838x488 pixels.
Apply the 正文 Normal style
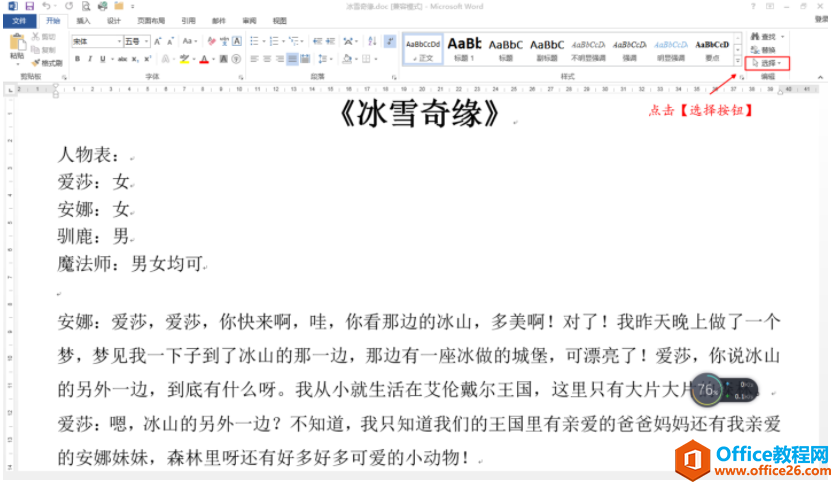(423, 49)
